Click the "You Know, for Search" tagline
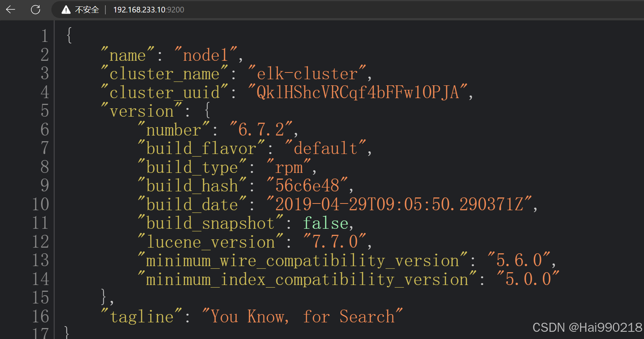The height and width of the screenshot is (339, 644). [302, 317]
